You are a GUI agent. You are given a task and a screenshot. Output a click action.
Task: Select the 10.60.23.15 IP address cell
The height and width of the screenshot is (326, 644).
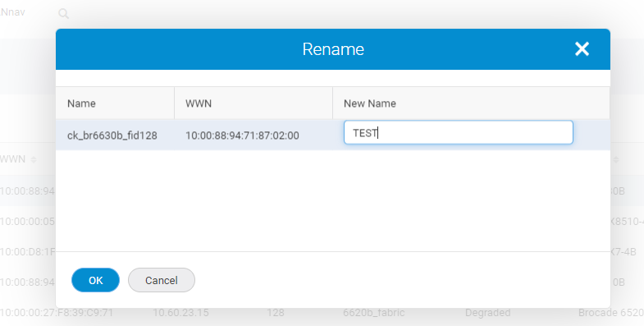pos(180,313)
